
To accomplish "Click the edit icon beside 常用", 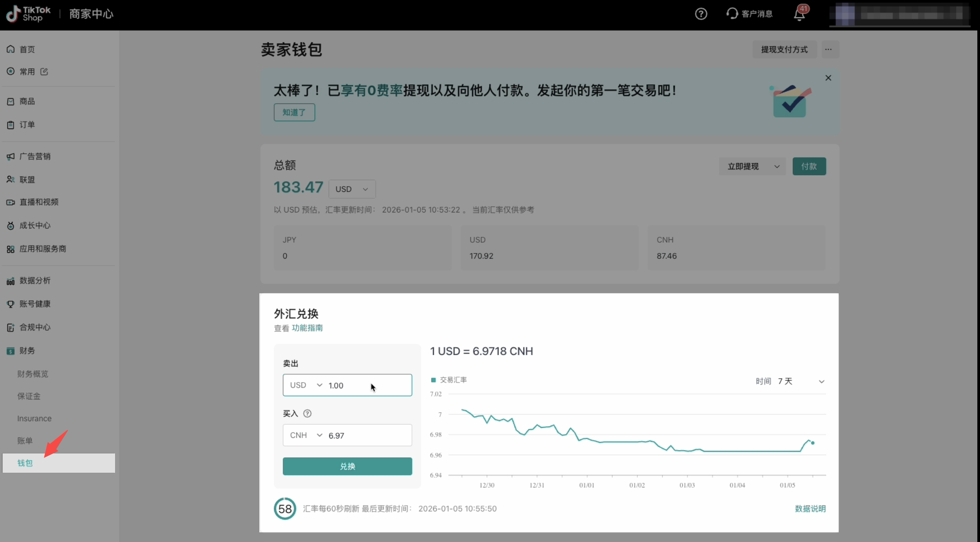I will pyautogui.click(x=44, y=72).
